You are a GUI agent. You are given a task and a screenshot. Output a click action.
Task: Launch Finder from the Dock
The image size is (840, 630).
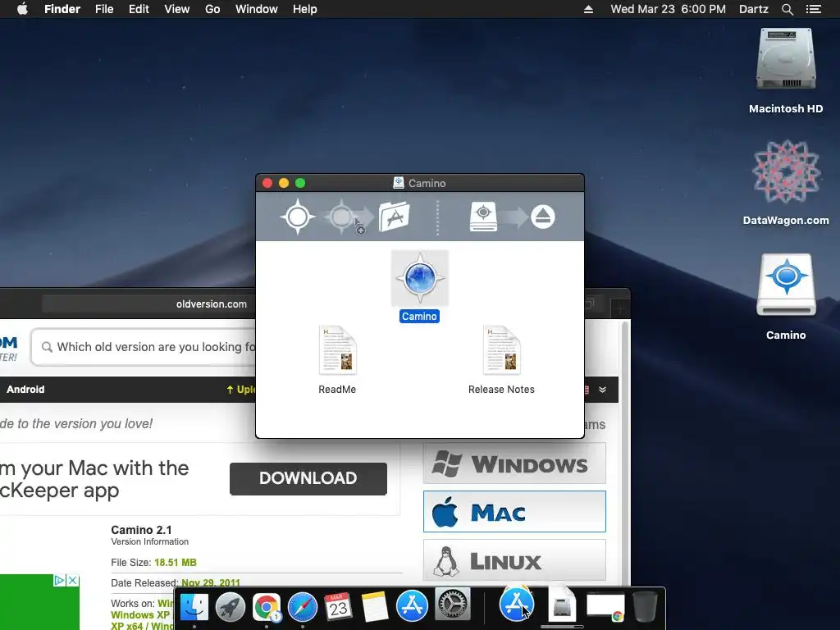194,607
